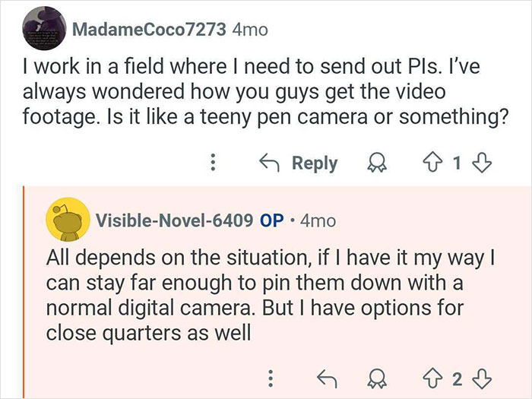Image resolution: width=532 pixels, height=399 pixels.
Task: Click Reply on MadameCoco7273's comment
Action: [x=299, y=163]
